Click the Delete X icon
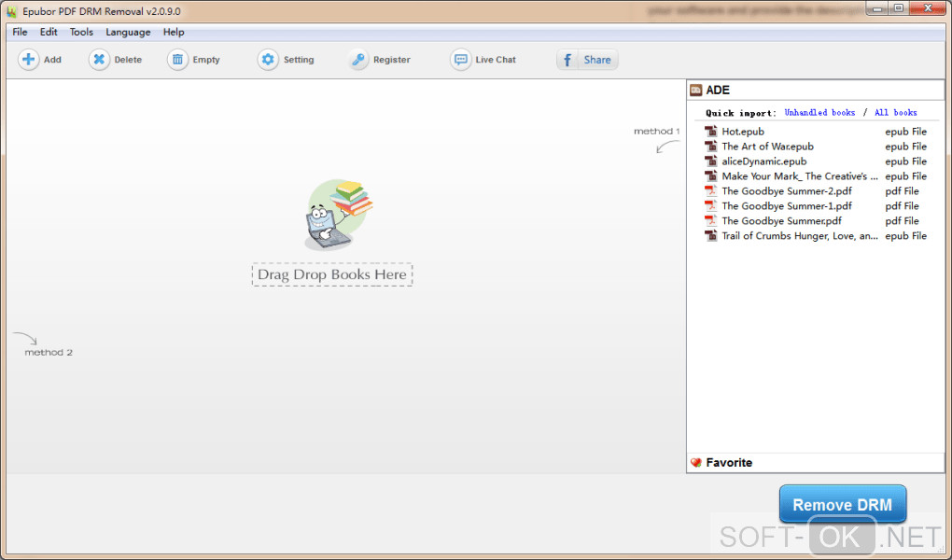 coord(99,60)
